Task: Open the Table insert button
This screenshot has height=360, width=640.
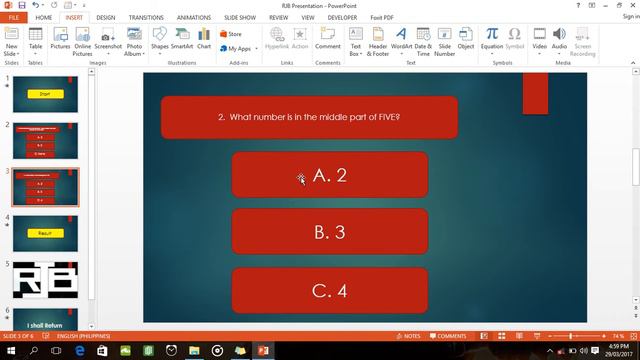Action: pyautogui.click(x=36, y=42)
